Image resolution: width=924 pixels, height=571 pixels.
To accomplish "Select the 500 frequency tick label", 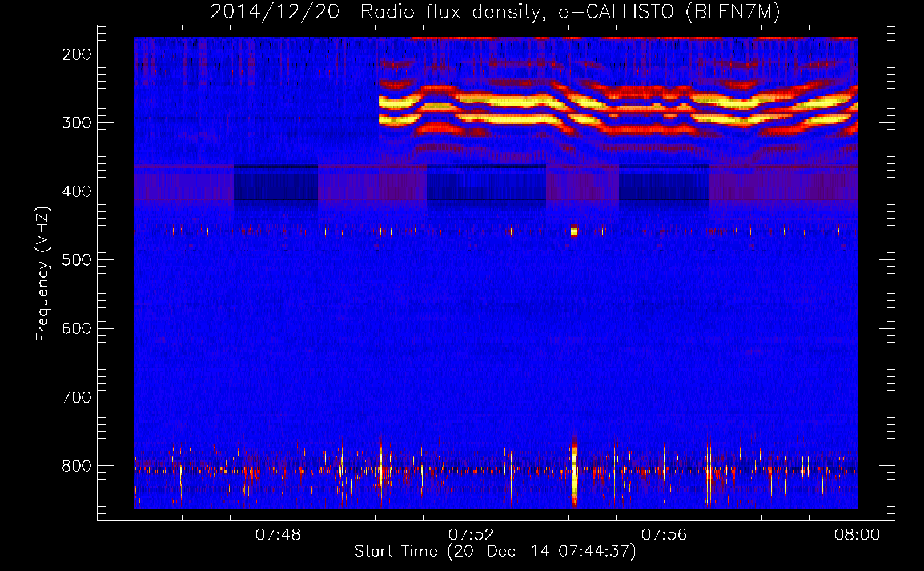I will [x=77, y=260].
